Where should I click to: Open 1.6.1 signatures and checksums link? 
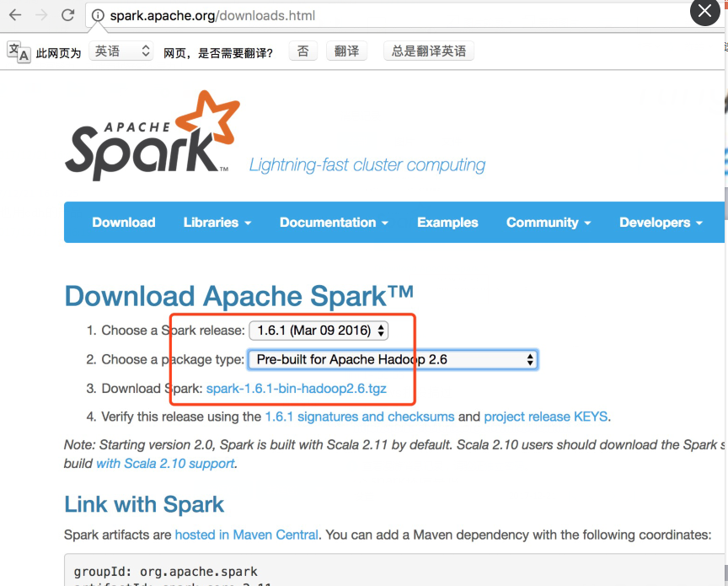tap(359, 417)
